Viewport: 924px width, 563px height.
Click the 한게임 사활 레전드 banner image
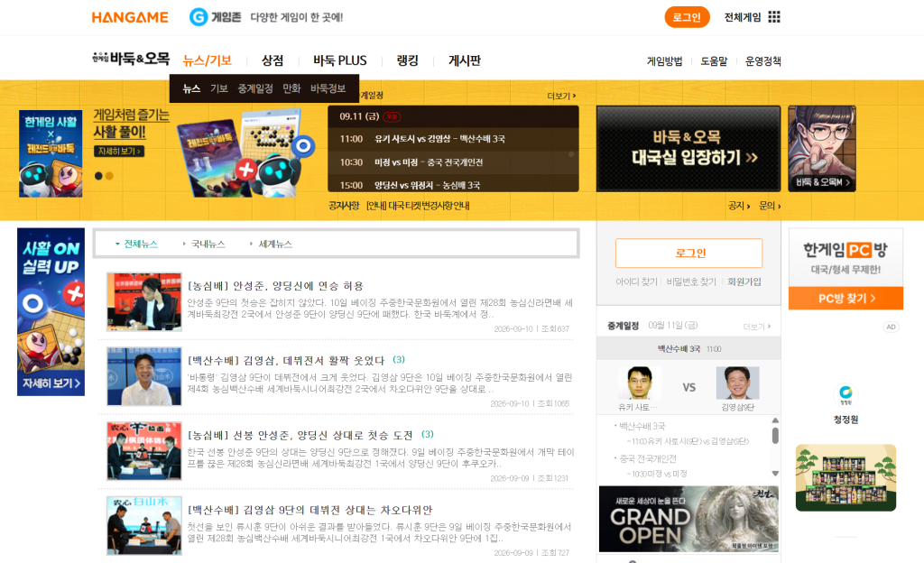(51, 153)
